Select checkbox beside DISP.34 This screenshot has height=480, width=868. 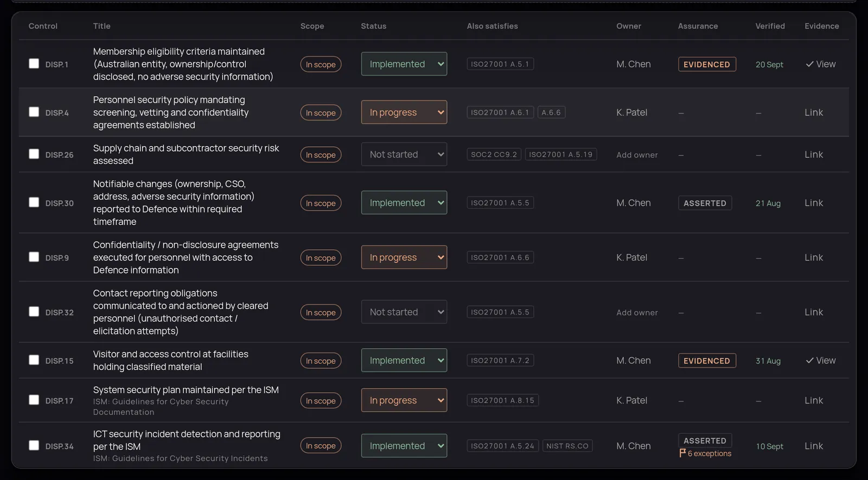coord(34,445)
